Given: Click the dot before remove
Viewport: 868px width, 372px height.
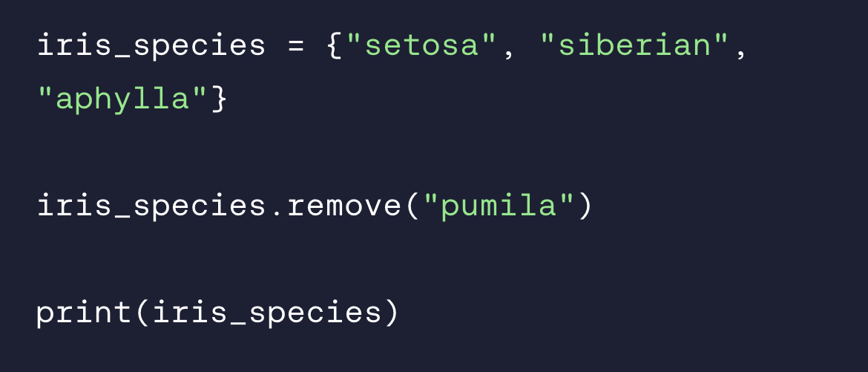Looking at the screenshot, I should (277, 211).
